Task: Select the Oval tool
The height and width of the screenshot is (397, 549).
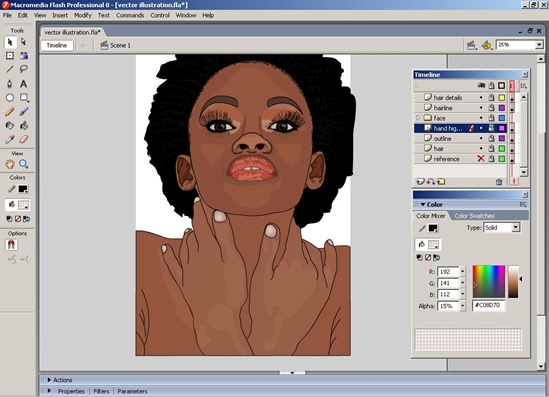Action: tap(10, 98)
